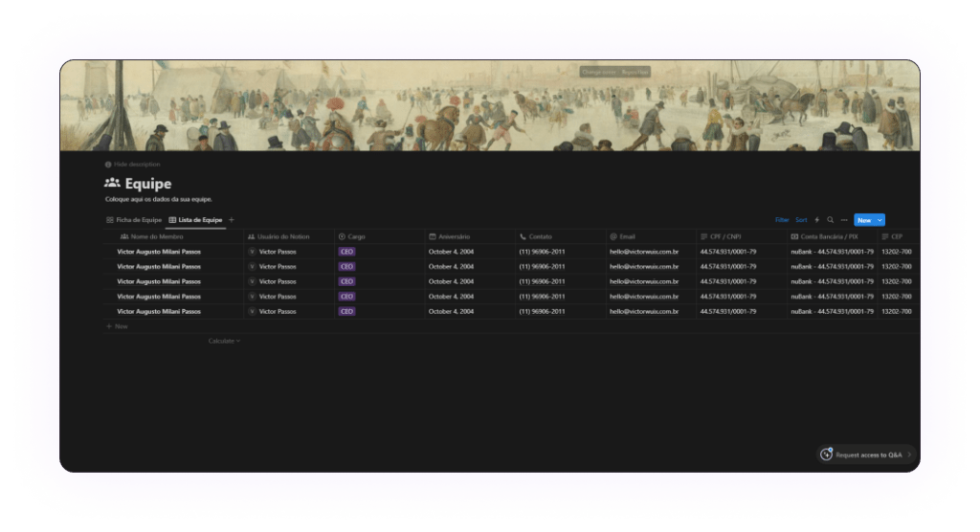980x532 pixels.
Task: Click the painted cover image
Action: pyautogui.click(x=490, y=105)
